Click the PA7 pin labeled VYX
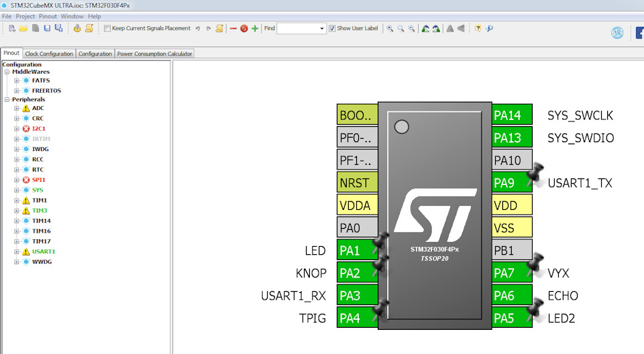644x354 pixels. click(x=512, y=273)
